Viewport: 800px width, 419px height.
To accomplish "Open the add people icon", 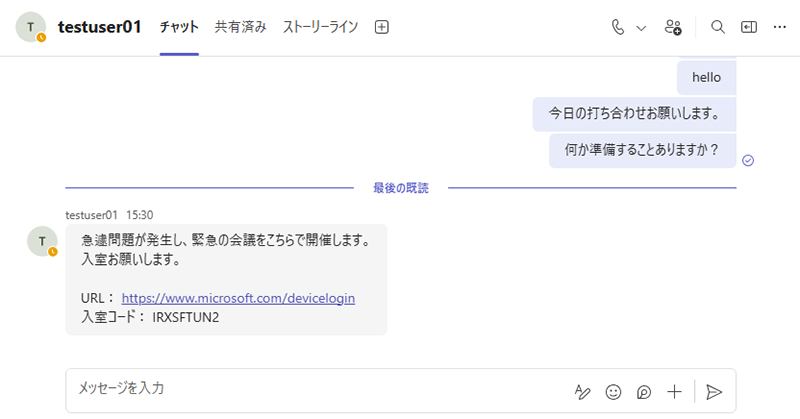I will (x=673, y=27).
